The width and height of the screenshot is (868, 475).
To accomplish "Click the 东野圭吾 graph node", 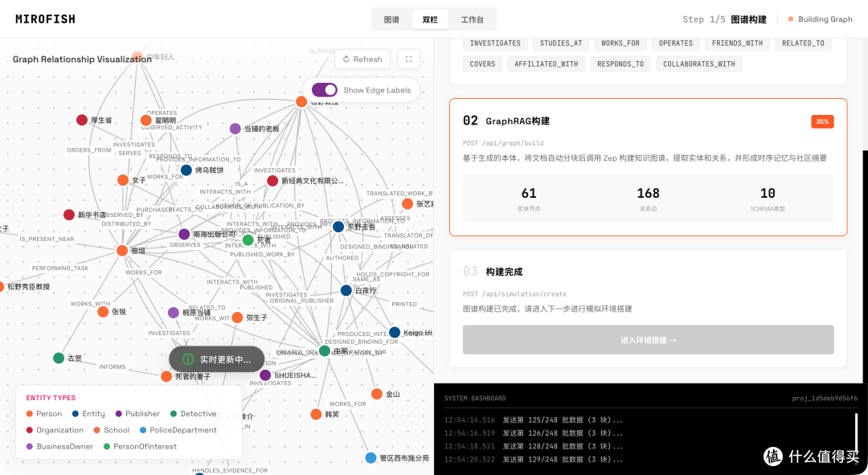I will click(x=338, y=227).
